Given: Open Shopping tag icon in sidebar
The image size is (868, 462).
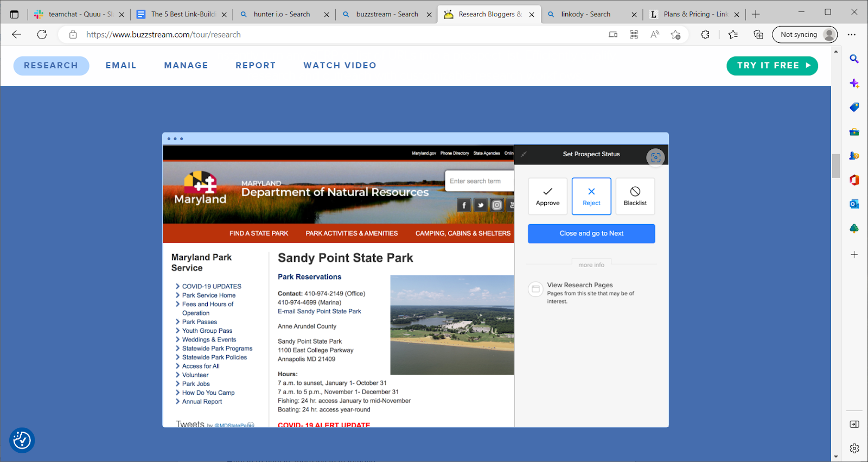Looking at the screenshot, I should pos(854,107).
